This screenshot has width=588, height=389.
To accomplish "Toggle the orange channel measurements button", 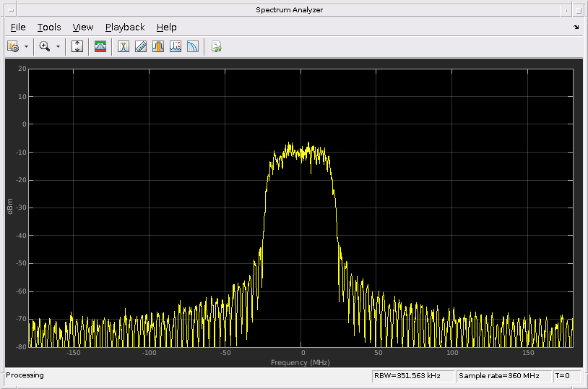I will [157, 46].
